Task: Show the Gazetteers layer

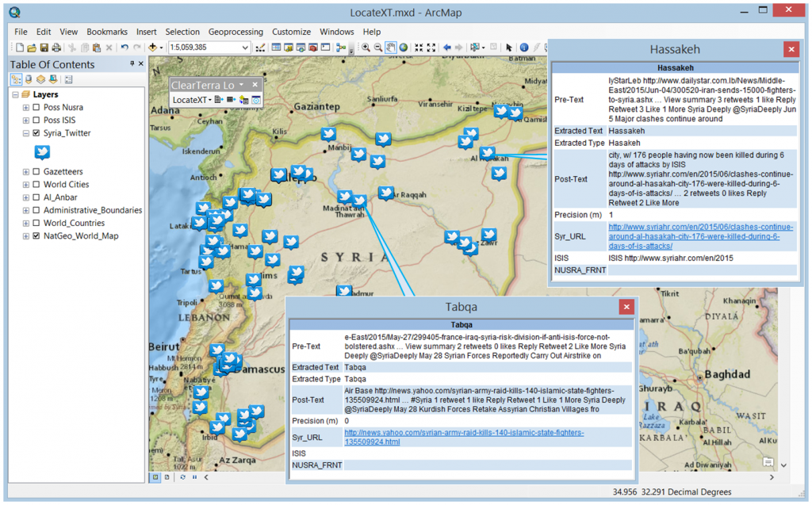Action: (36, 171)
